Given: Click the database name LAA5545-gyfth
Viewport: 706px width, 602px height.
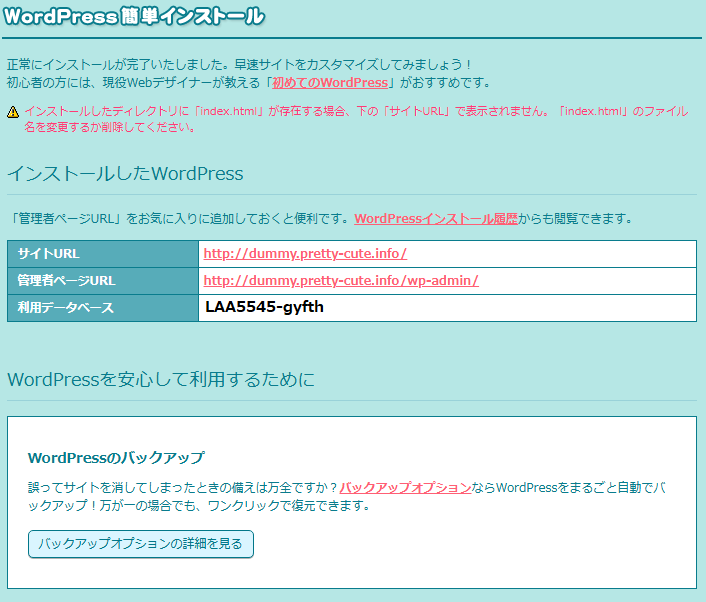Looking at the screenshot, I should click(x=264, y=307).
